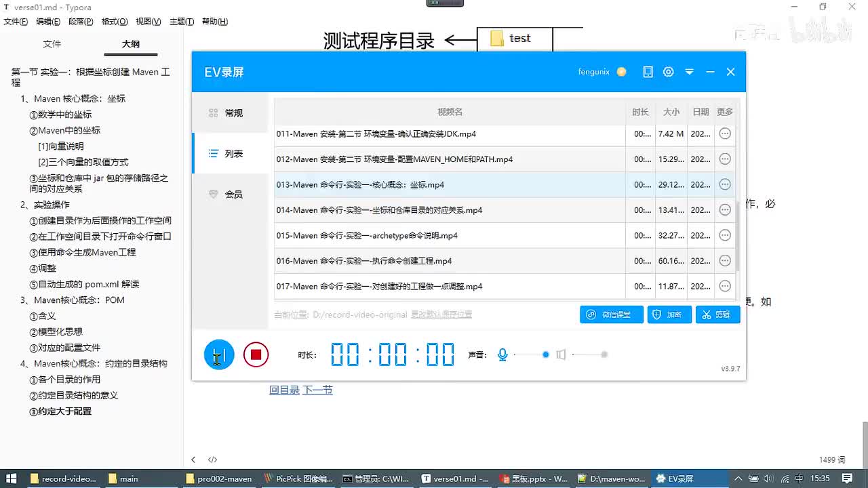Select the 012-Maven 配置MAVEN_HOME和PATH.mp4 row
Viewport: 868px width, 488px height.
pyautogui.click(x=505, y=159)
